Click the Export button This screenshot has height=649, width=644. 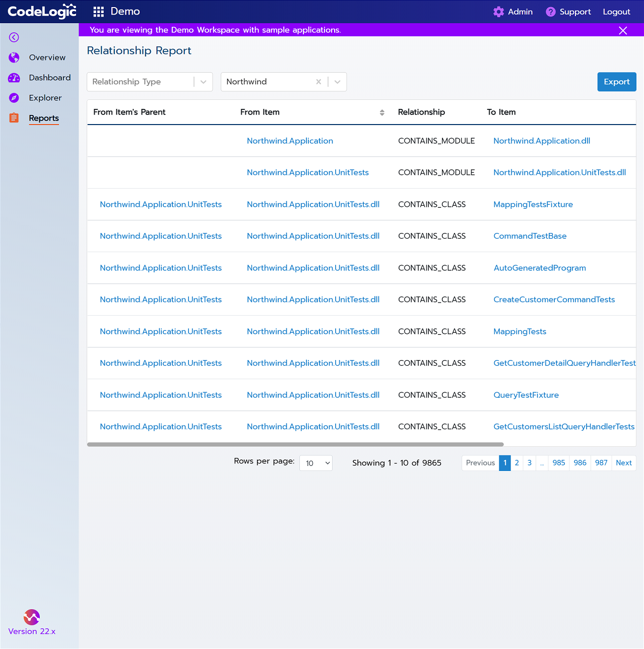point(617,82)
